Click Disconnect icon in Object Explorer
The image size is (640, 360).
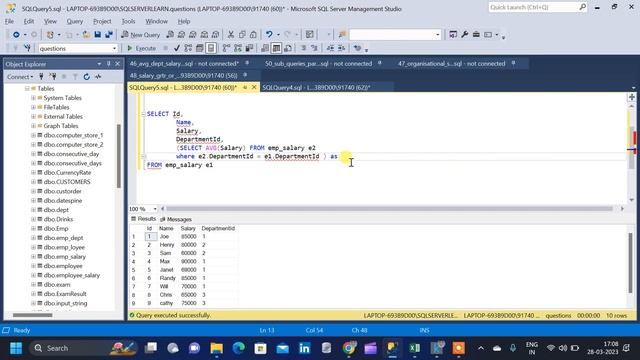click(53, 77)
